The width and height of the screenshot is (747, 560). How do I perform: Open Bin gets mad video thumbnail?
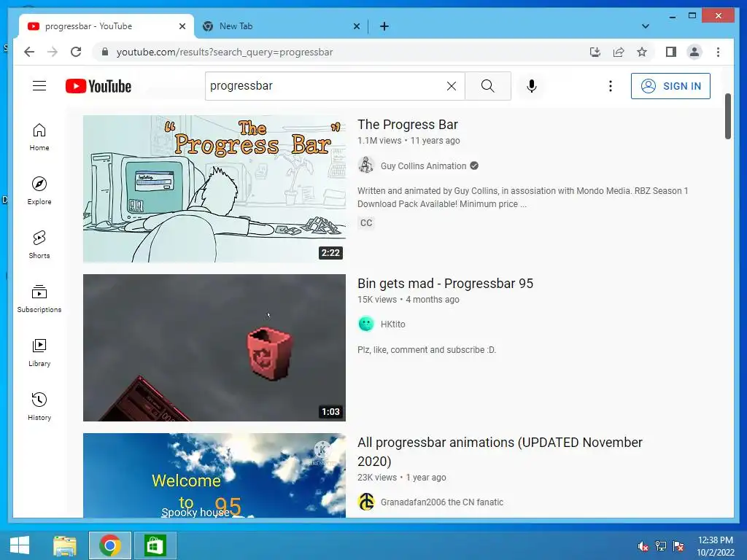click(214, 348)
